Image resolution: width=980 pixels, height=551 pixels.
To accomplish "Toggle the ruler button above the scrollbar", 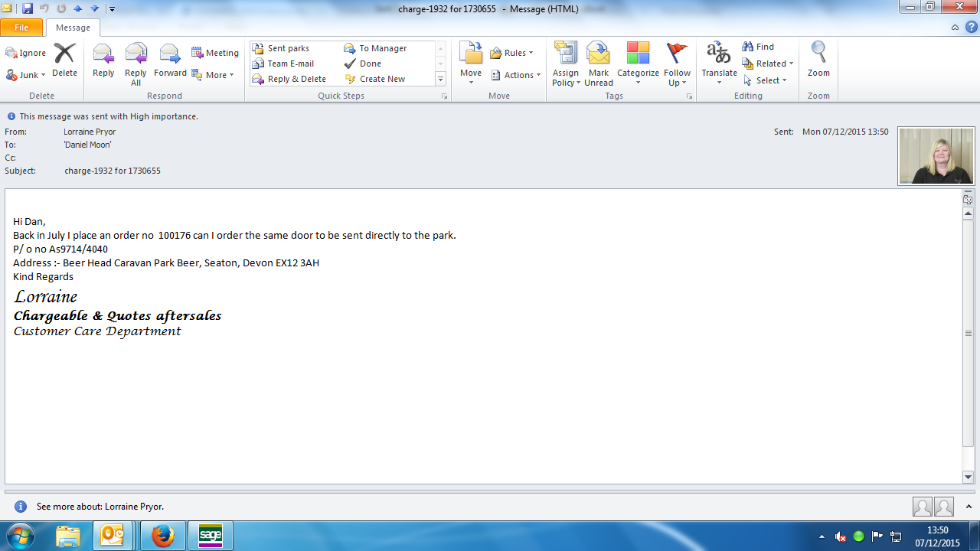I will 968,199.
